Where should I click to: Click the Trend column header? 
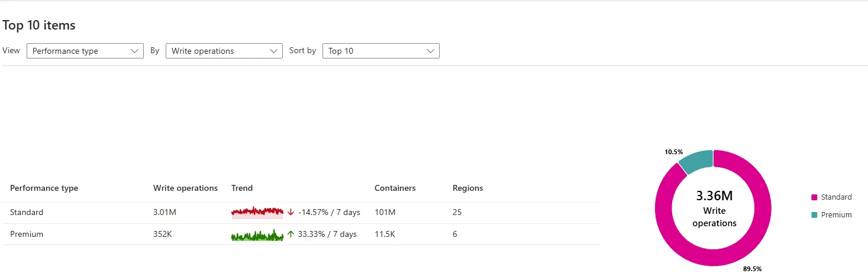point(242,188)
